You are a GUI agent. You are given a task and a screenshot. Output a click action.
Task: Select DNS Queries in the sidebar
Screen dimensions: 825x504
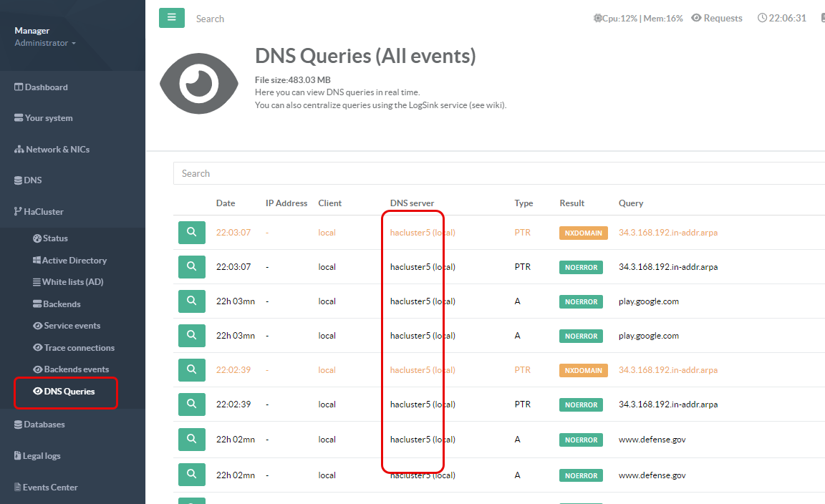click(69, 392)
